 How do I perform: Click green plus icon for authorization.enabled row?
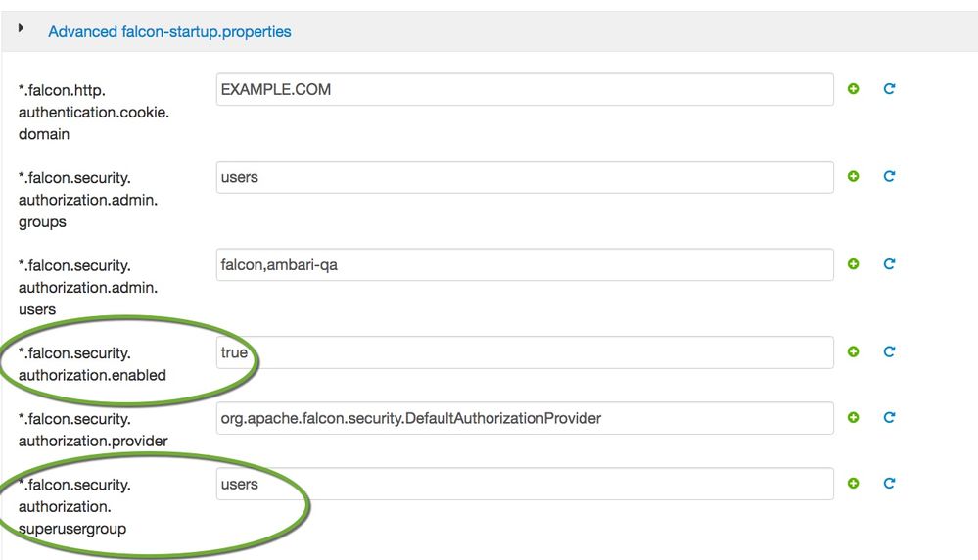[x=854, y=352]
